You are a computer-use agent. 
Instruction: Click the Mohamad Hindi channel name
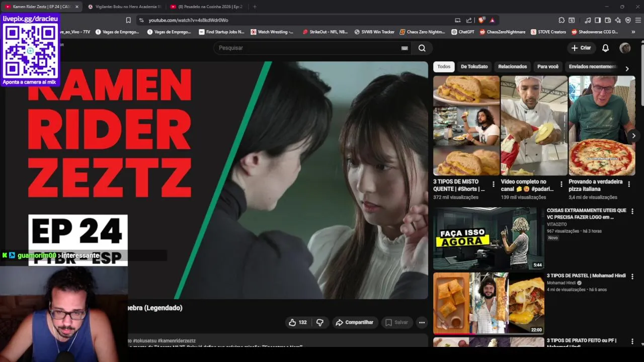click(561, 283)
